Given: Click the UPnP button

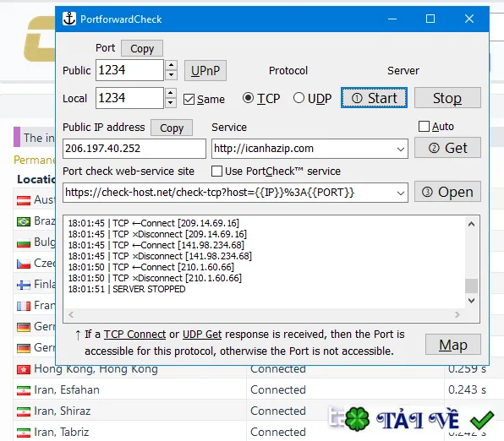Looking at the screenshot, I should point(205,70).
